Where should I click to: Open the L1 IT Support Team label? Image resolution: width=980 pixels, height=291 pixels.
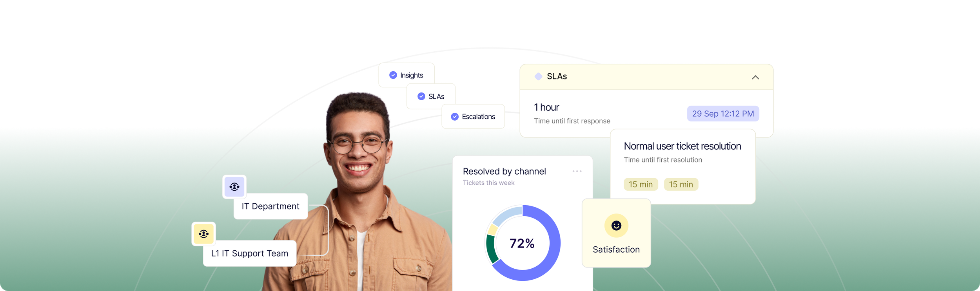(x=250, y=253)
